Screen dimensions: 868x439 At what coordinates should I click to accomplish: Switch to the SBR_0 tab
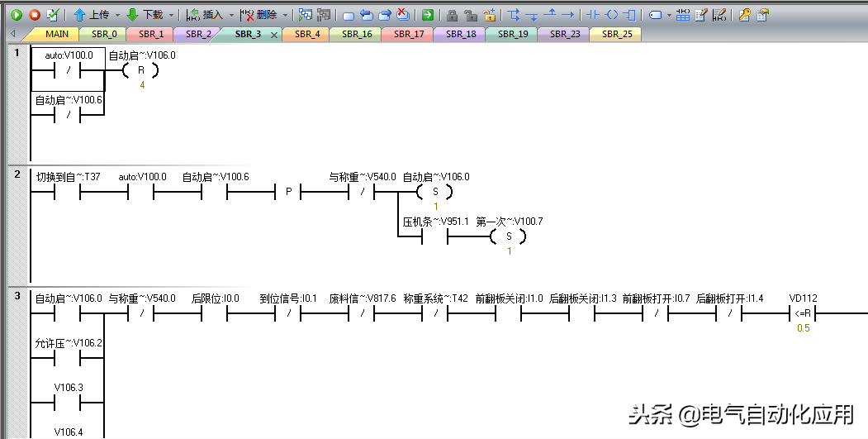[104, 35]
